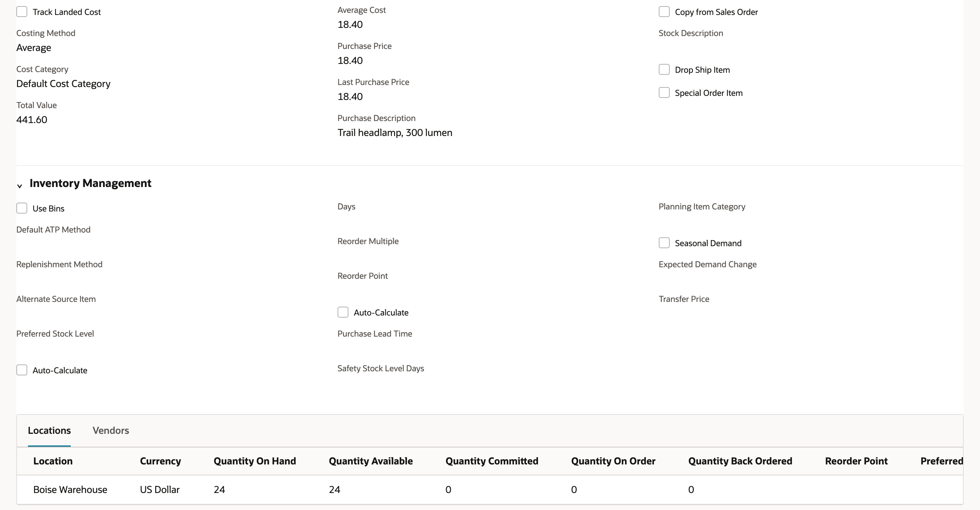Click the Expected Demand Change label
This screenshot has width=980, height=510.
click(x=707, y=264)
